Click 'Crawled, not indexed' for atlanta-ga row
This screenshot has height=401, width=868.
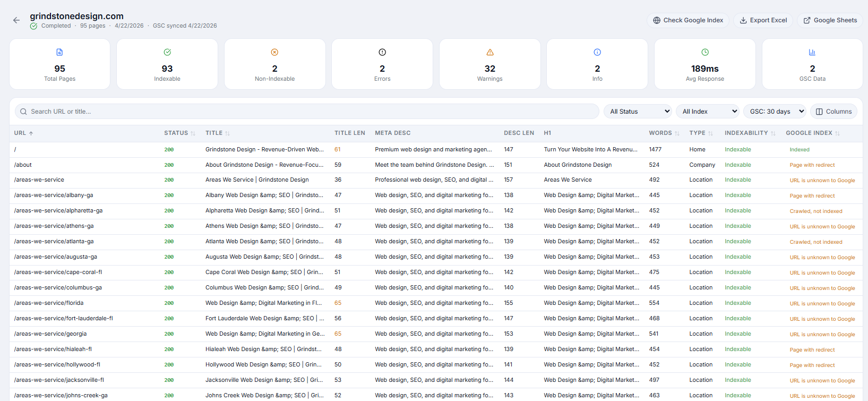pos(816,242)
